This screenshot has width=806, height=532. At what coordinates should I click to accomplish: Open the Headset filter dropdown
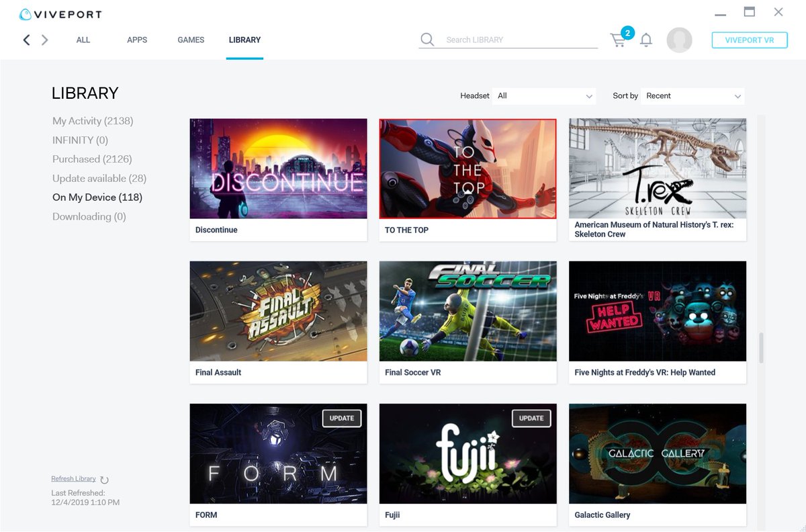tap(545, 96)
